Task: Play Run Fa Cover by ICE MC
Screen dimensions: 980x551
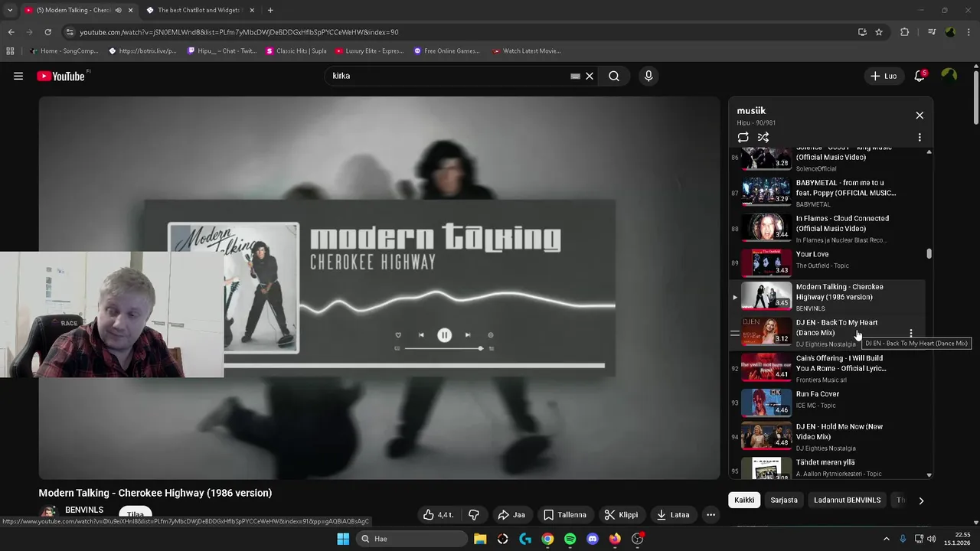Action: tap(828, 403)
